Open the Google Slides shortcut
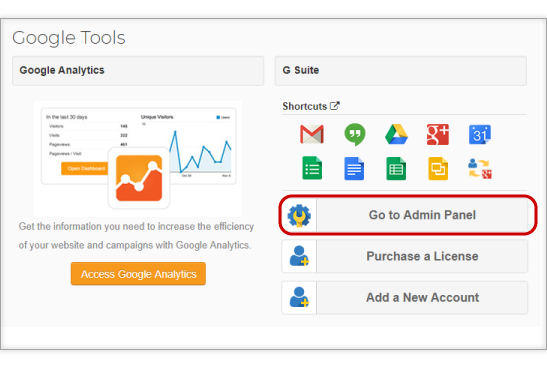The image size is (547, 367). 438,168
